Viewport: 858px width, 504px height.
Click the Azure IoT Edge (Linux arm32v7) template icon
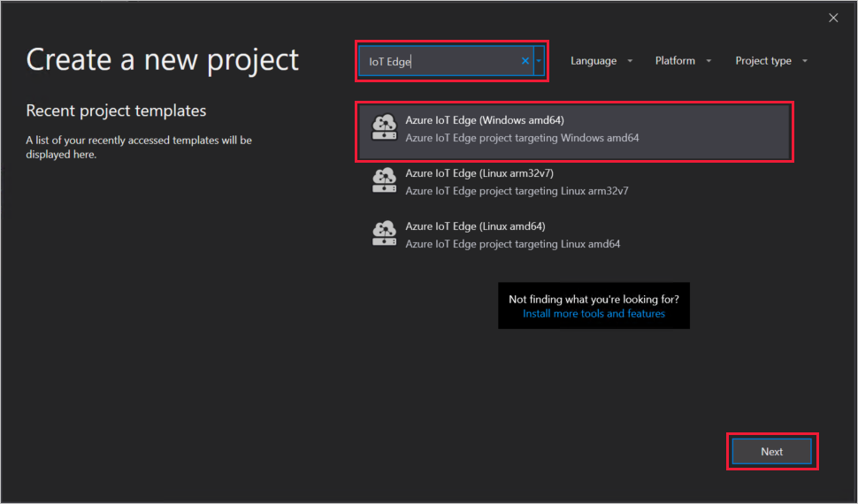(x=384, y=180)
